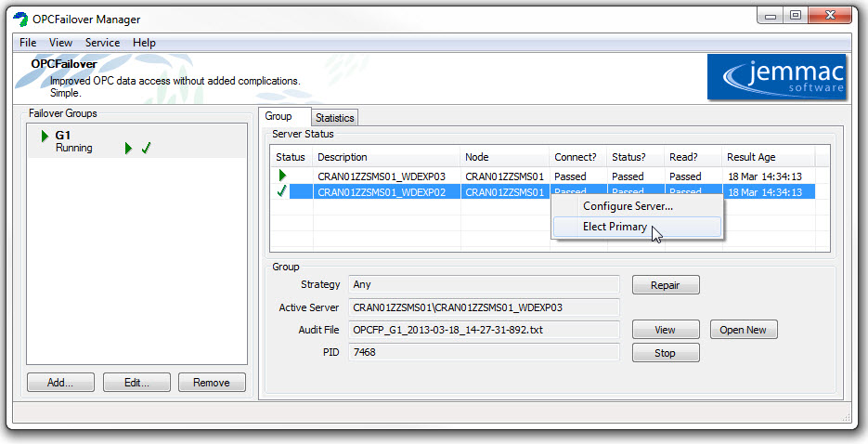The height and width of the screenshot is (444, 868).
Task: Click the Connect? column header
Action: click(578, 157)
